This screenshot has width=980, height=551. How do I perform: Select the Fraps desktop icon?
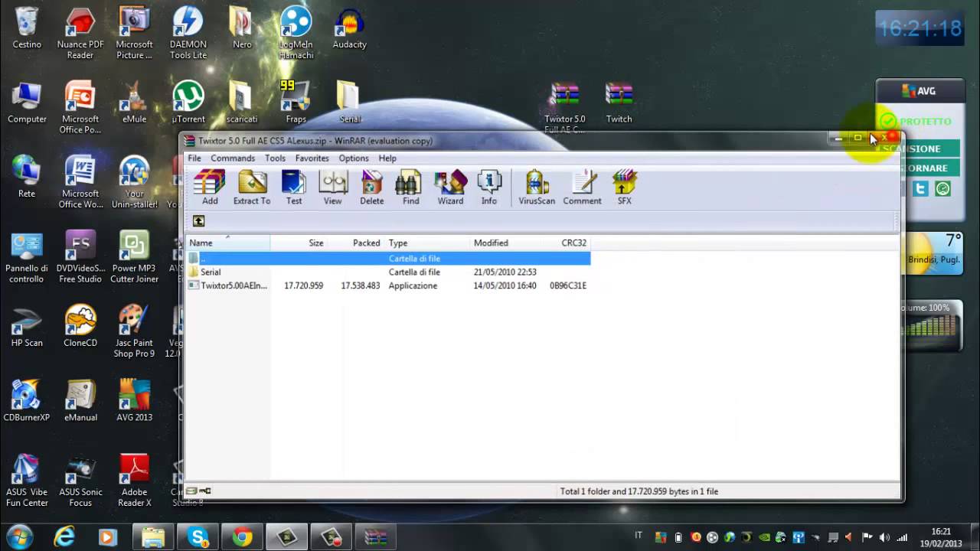pyautogui.click(x=296, y=103)
